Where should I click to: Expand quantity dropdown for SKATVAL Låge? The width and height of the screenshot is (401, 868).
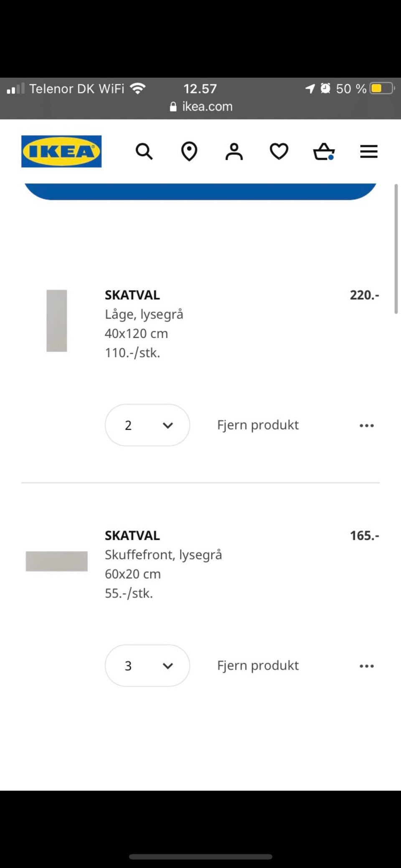[x=147, y=425]
